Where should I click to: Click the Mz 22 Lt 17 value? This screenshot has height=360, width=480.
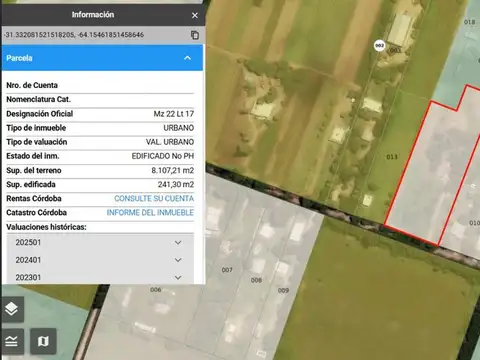pos(174,114)
